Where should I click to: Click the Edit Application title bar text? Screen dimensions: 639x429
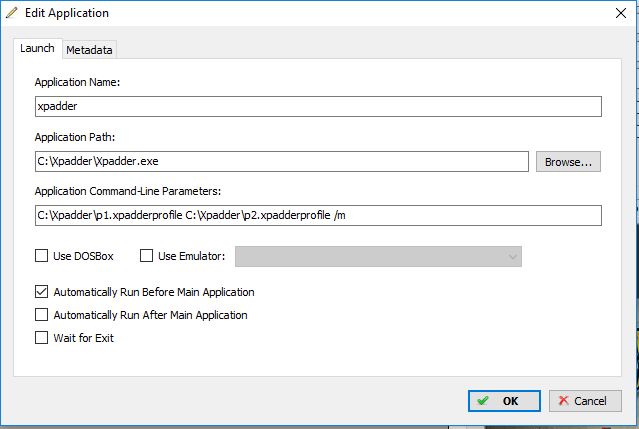pyautogui.click(x=67, y=13)
